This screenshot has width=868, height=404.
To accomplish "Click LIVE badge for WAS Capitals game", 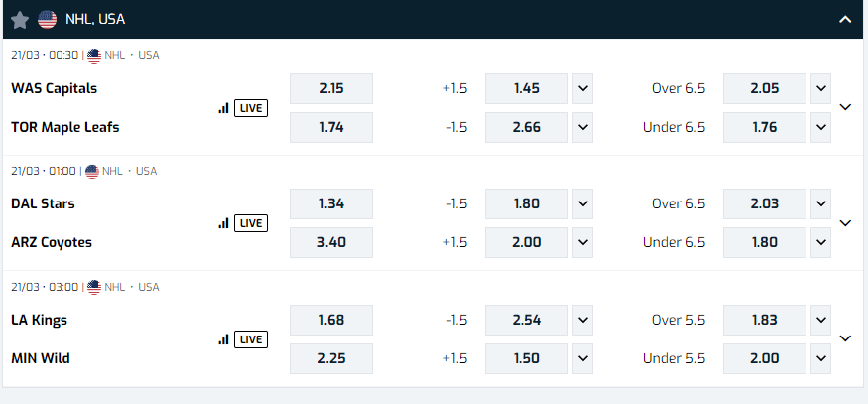I will (x=251, y=108).
